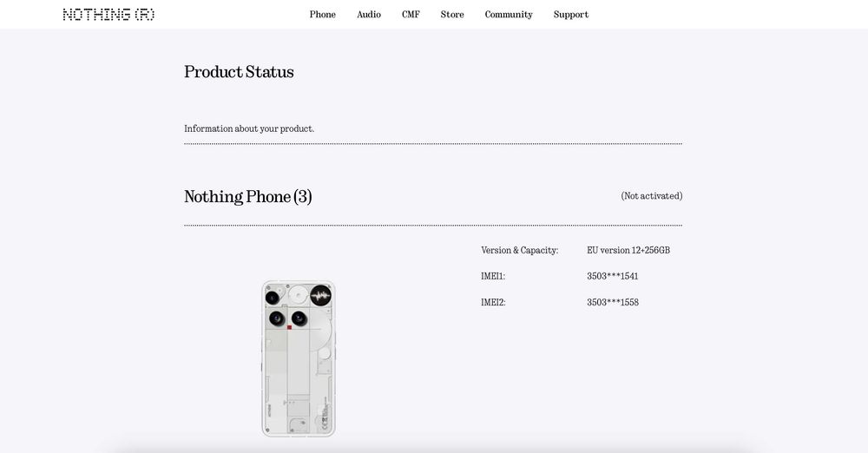Click the top-left camera lens on phone
Image resolution: width=868 pixels, height=453 pixels.
coord(273,298)
